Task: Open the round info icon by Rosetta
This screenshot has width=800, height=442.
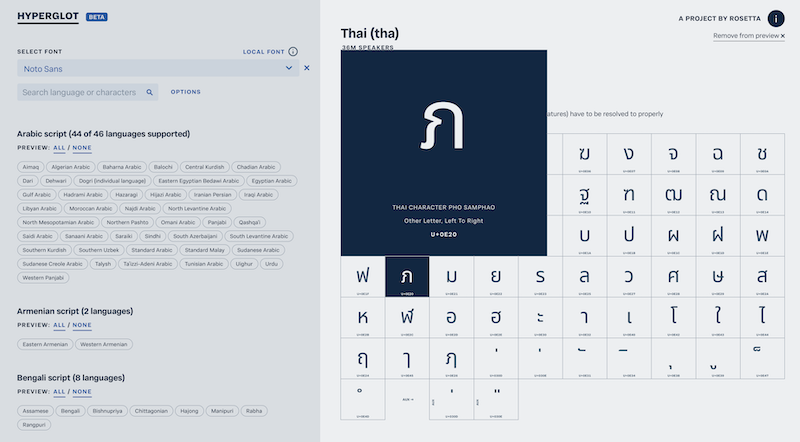Action: pos(776,19)
